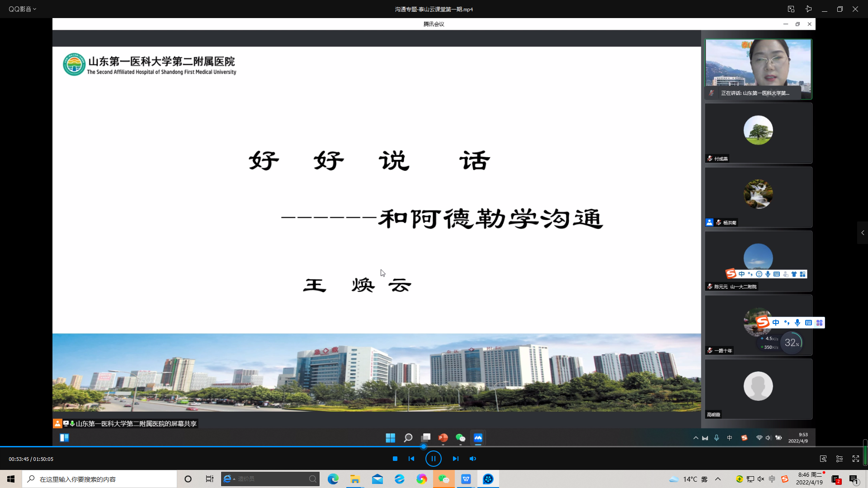
Task: Click the 造价员 search bar on taskbar
Action: (x=270, y=479)
